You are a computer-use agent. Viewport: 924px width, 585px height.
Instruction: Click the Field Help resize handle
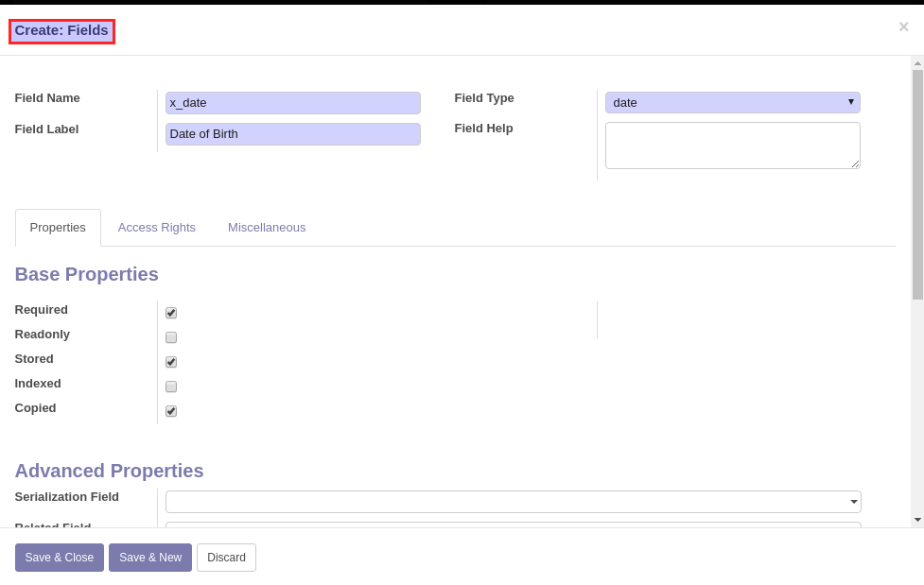855,163
